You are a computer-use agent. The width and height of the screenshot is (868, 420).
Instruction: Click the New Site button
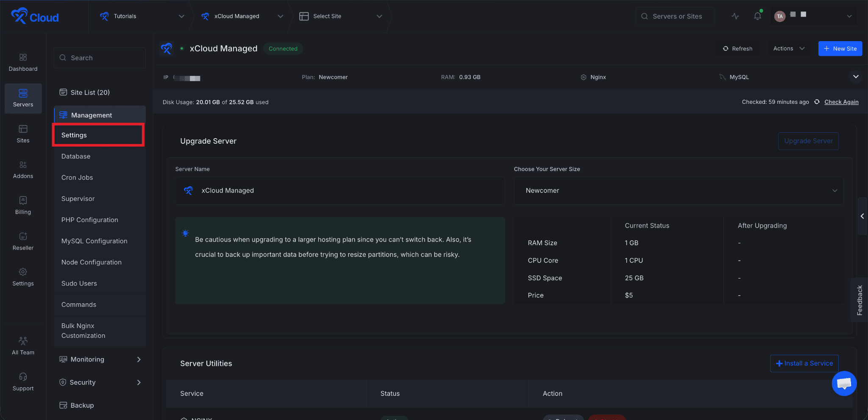840,49
